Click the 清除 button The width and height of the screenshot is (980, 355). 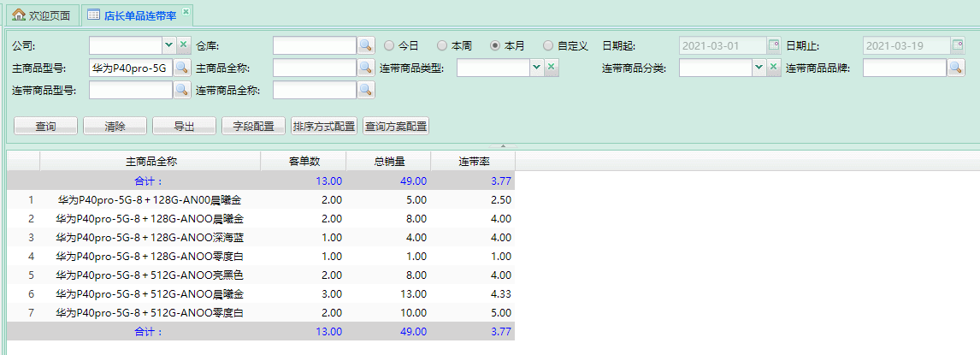tap(115, 126)
